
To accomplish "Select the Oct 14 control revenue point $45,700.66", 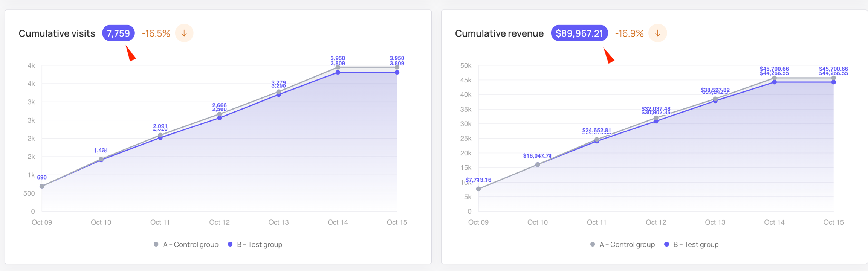I will pos(774,78).
